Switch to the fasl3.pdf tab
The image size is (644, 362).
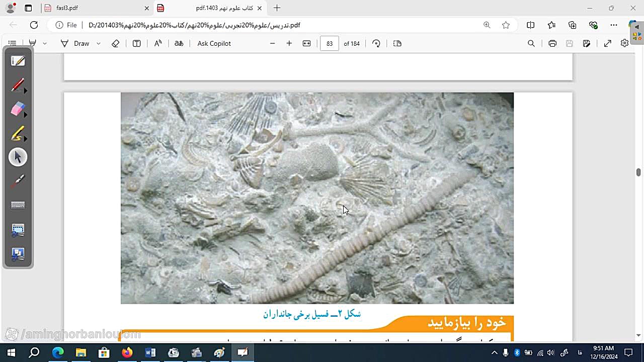tap(97, 8)
